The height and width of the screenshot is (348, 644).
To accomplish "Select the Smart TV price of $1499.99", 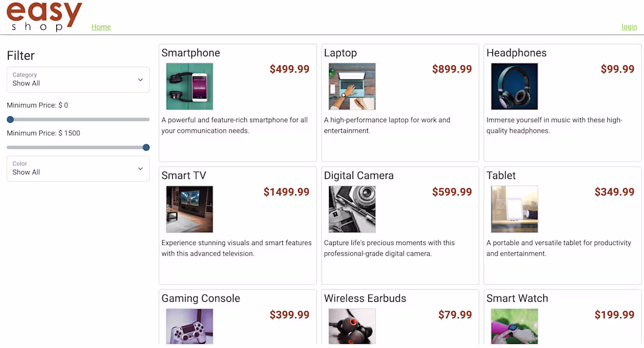I will 286,191.
